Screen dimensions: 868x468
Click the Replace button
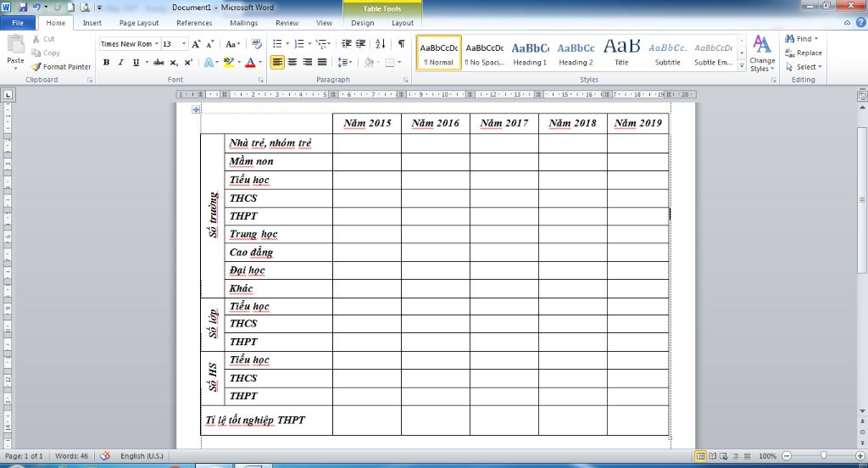[x=804, y=53]
